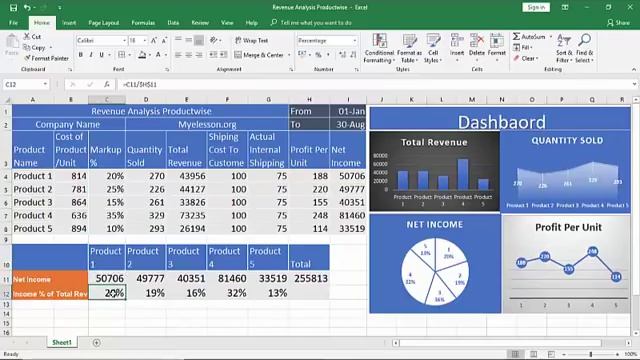The width and height of the screenshot is (640, 360).
Task: Switch to the Data tab
Action: click(x=173, y=23)
